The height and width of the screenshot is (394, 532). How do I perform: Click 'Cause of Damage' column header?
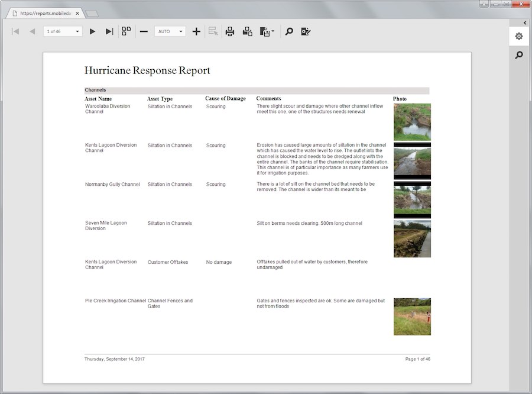click(225, 98)
